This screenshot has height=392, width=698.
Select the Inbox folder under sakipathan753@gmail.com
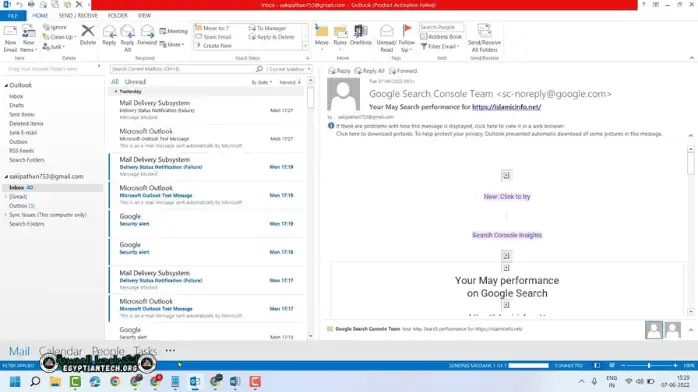point(53,188)
